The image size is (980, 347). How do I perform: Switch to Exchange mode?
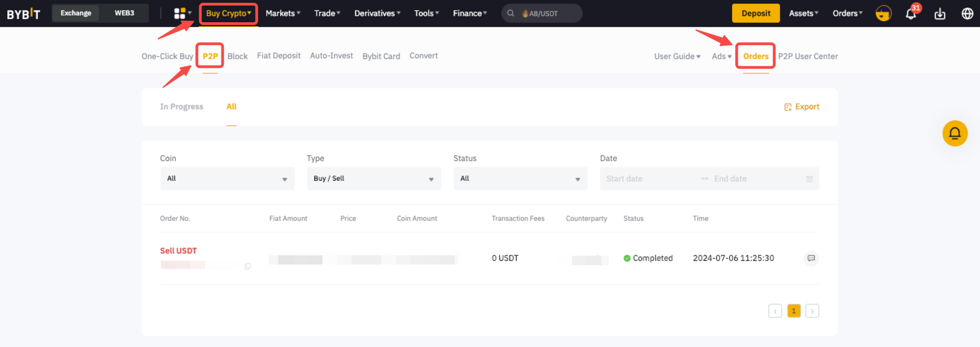click(76, 13)
